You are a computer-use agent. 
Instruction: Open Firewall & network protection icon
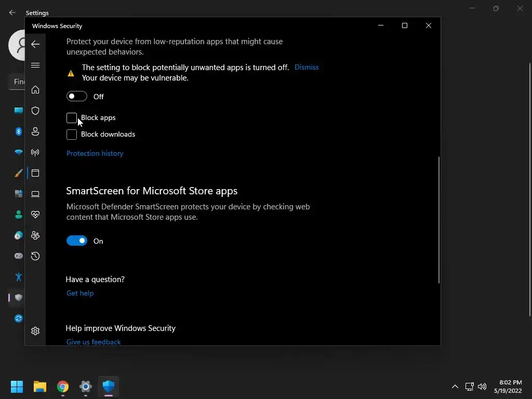(x=35, y=152)
